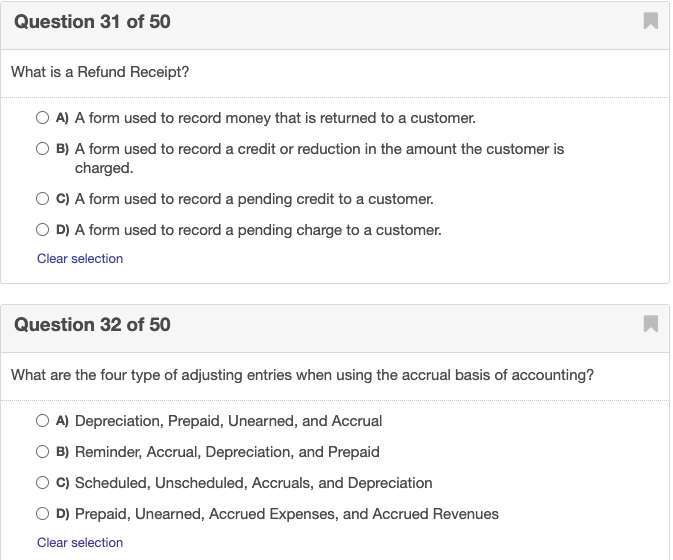This screenshot has height=560, width=673.
Task: Select answer A for Refund Receipt question
Action: pos(44,118)
